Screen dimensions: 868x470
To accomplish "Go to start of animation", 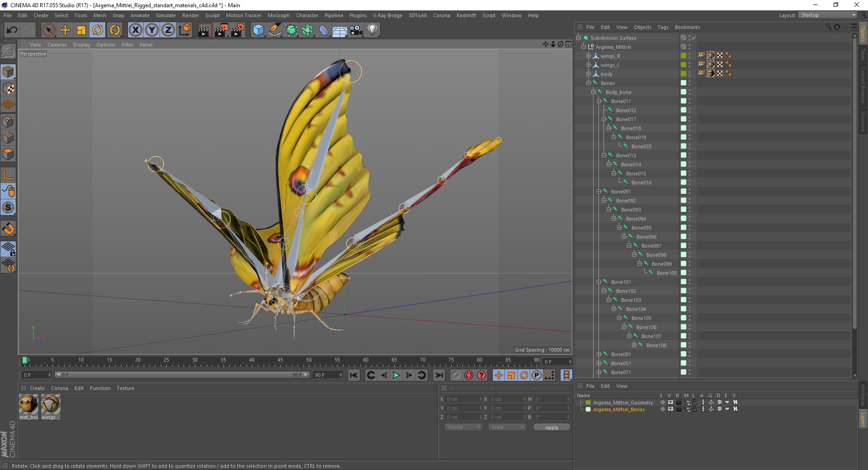I will (x=354, y=375).
